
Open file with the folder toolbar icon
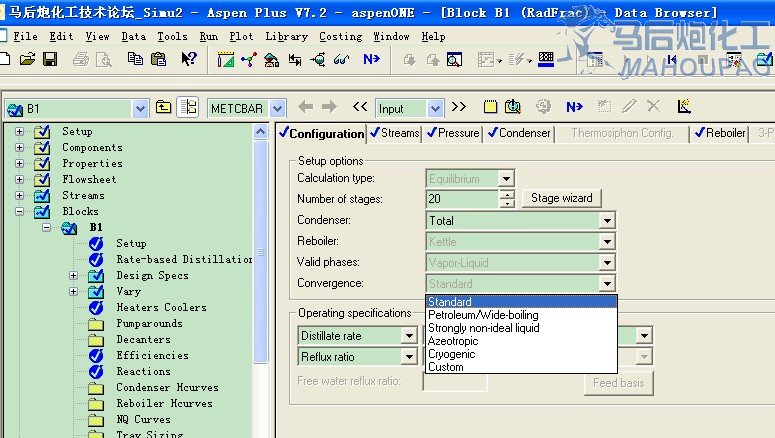pyautogui.click(x=28, y=60)
